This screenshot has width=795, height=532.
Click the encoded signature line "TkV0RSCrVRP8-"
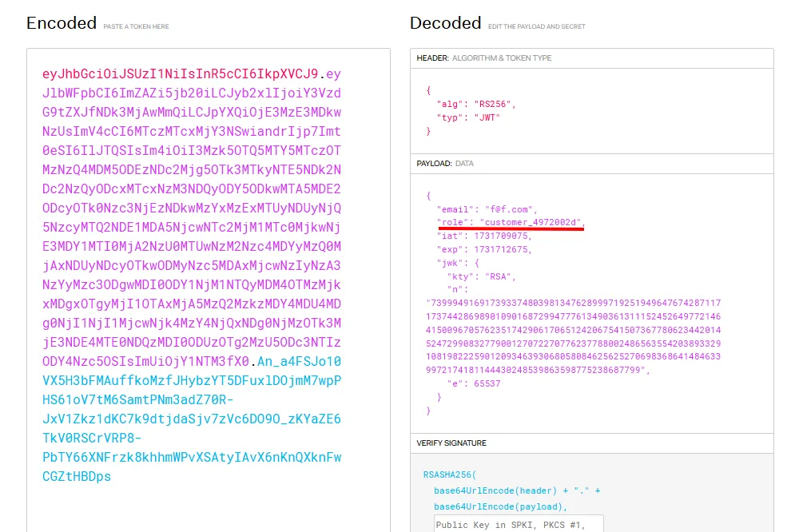click(x=92, y=439)
